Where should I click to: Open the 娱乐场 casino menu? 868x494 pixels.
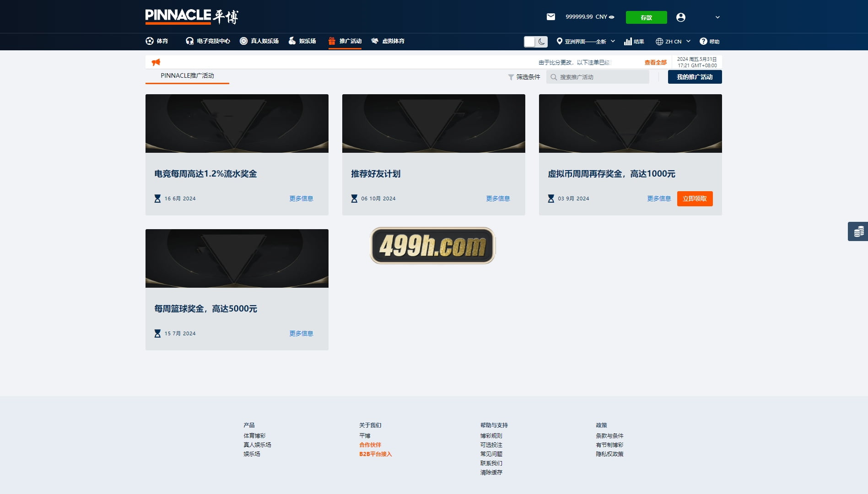[x=302, y=41]
